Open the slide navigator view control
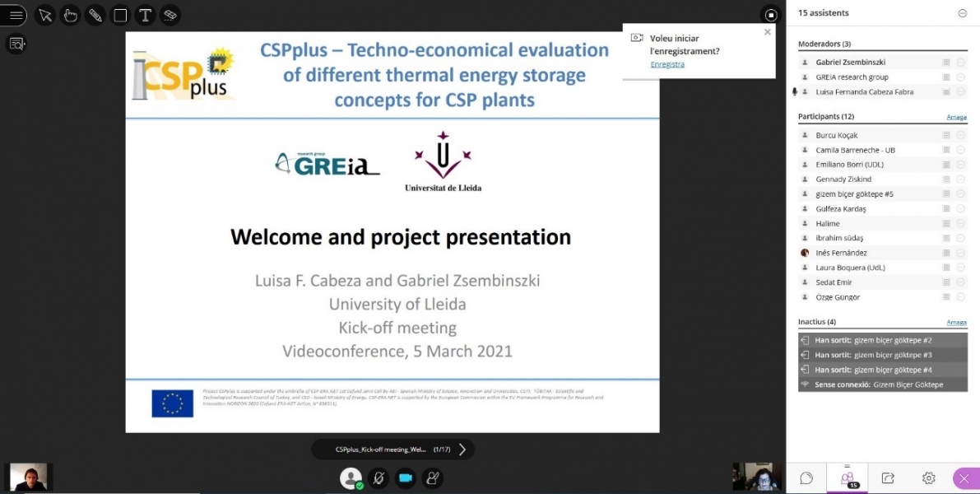 [16, 44]
